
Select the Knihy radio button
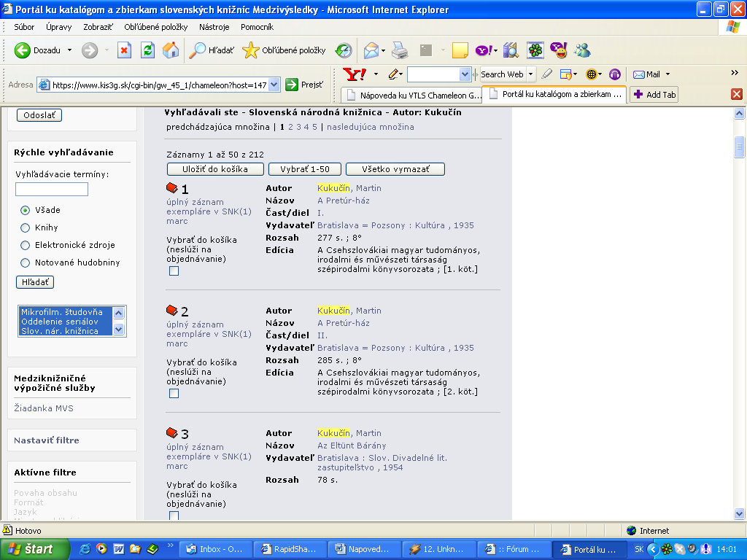click(26, 227)
